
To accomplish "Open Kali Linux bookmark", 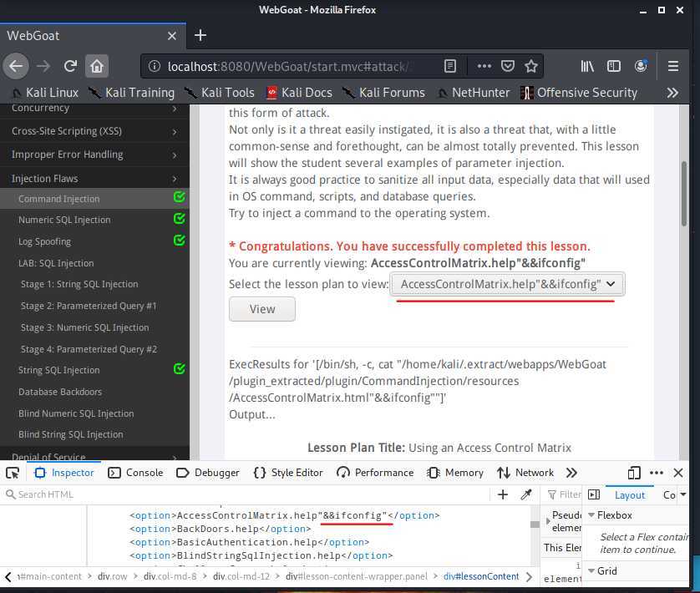I will [44, 93].
